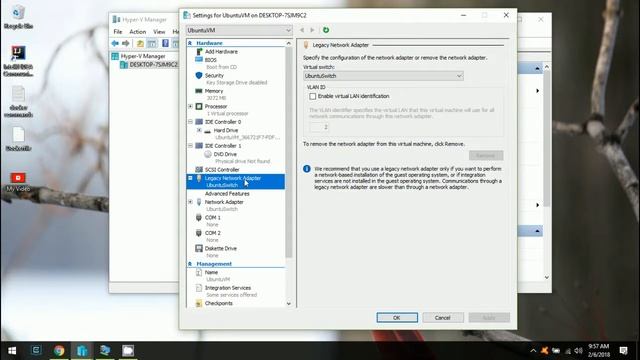Select the COM 1 port item
Image resolution: width=640 pixels, height=360 pixels.
click(x=212, y=218)
